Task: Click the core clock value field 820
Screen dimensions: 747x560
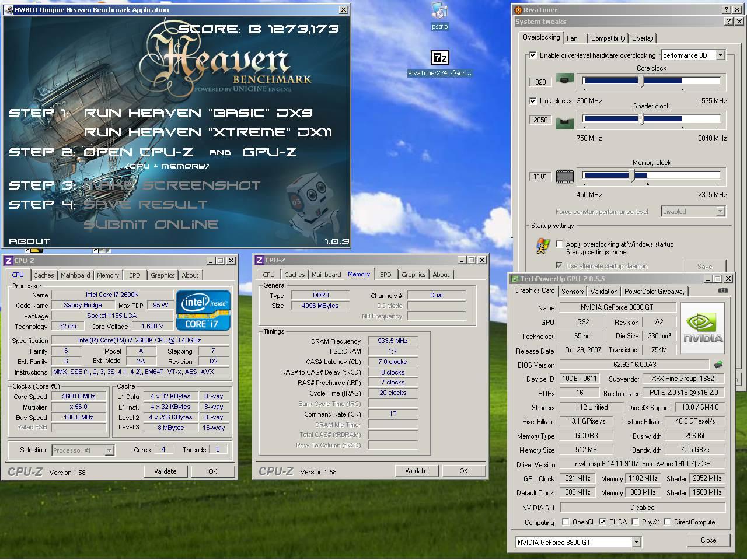Action: [540, 82]
